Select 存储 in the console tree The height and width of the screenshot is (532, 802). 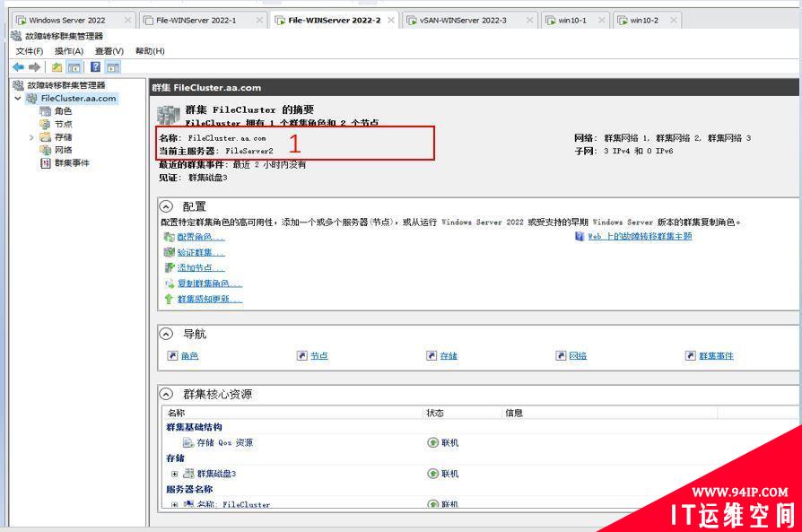pos(64,137)
